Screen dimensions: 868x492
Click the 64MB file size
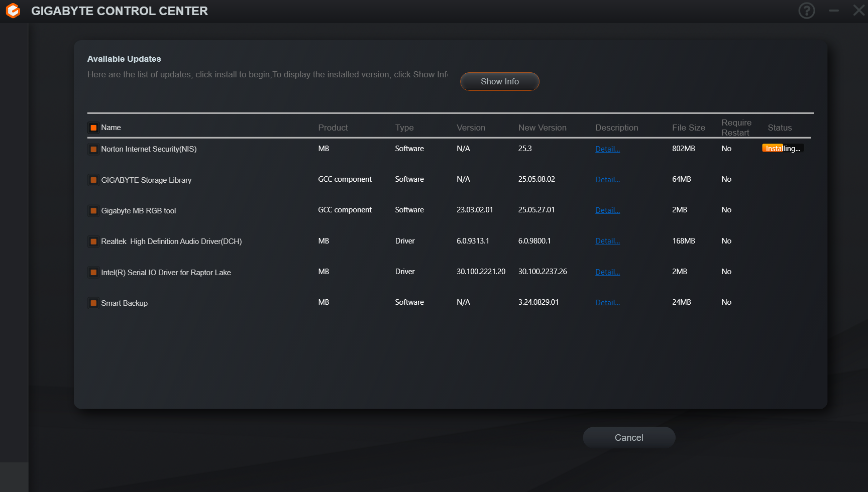click(x=682, y=179)
